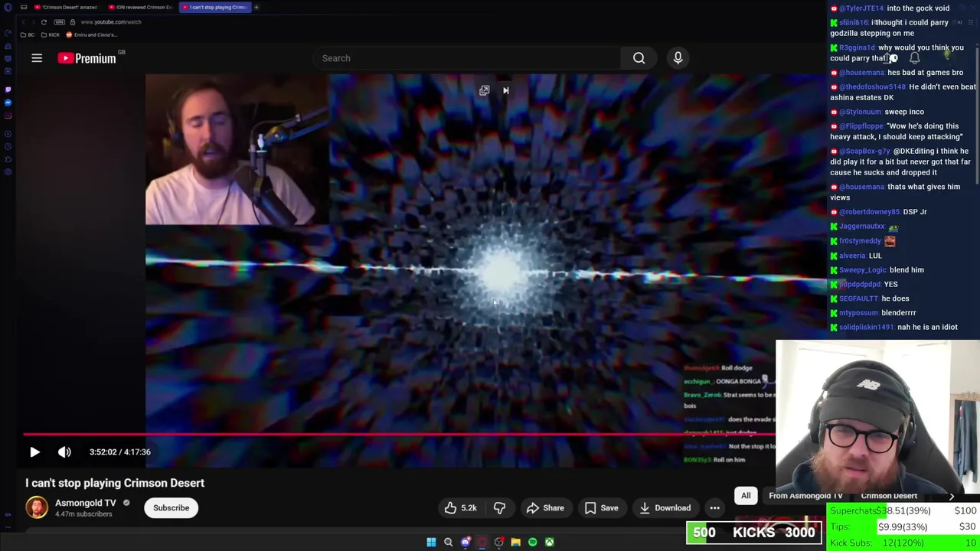
Task: Click the notification bell icon
Action: click(914, 58)
